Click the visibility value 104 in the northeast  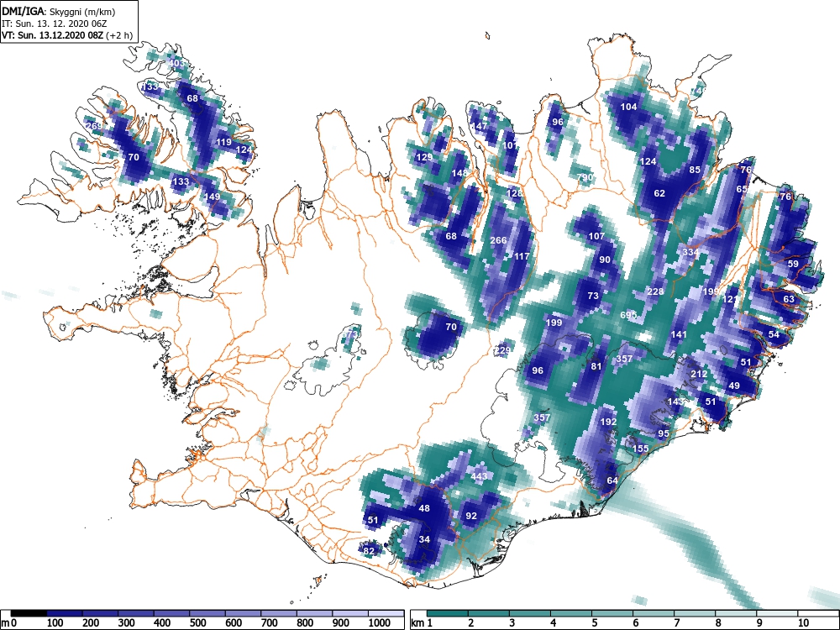[628, 107]
